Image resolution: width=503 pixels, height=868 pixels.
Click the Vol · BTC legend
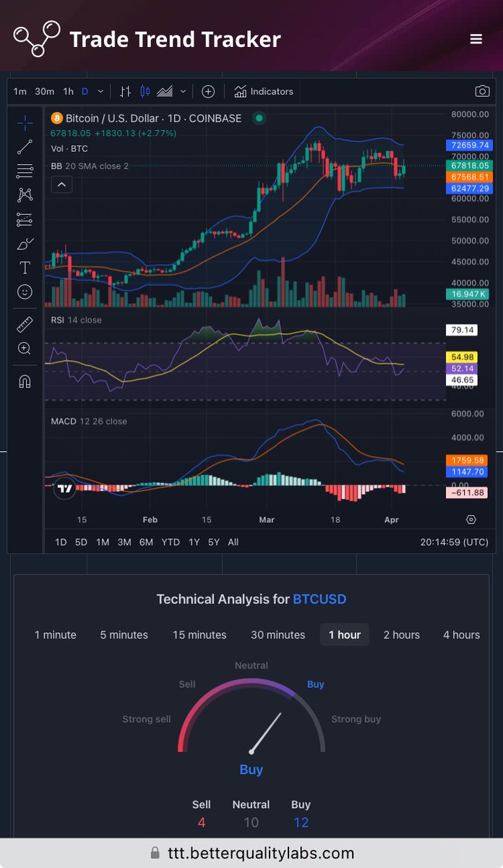[69, 148]
